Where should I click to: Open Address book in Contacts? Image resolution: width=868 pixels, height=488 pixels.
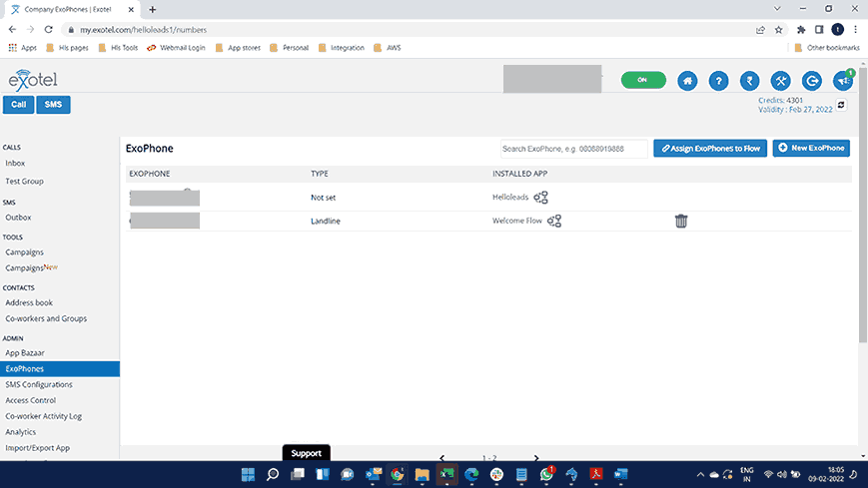coord(29,302)
